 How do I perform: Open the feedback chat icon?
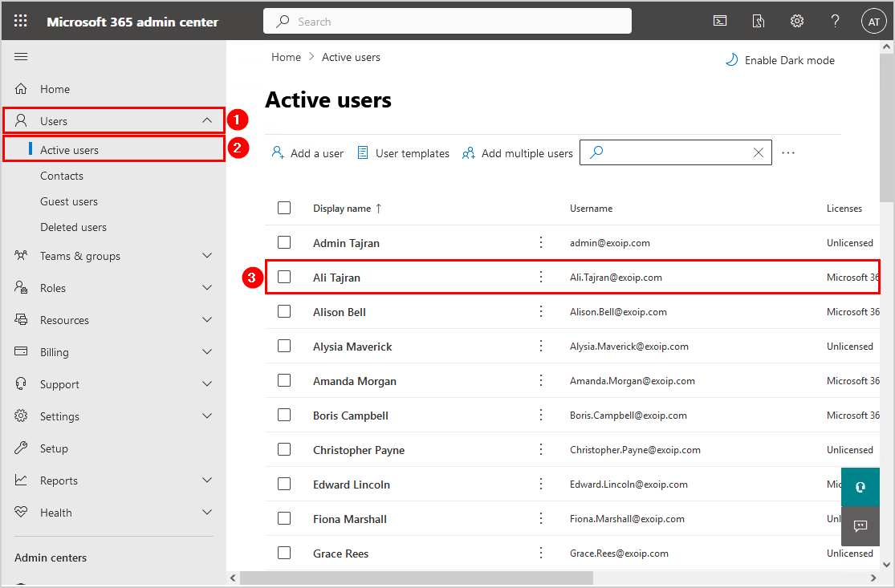[x=860, y=526]
